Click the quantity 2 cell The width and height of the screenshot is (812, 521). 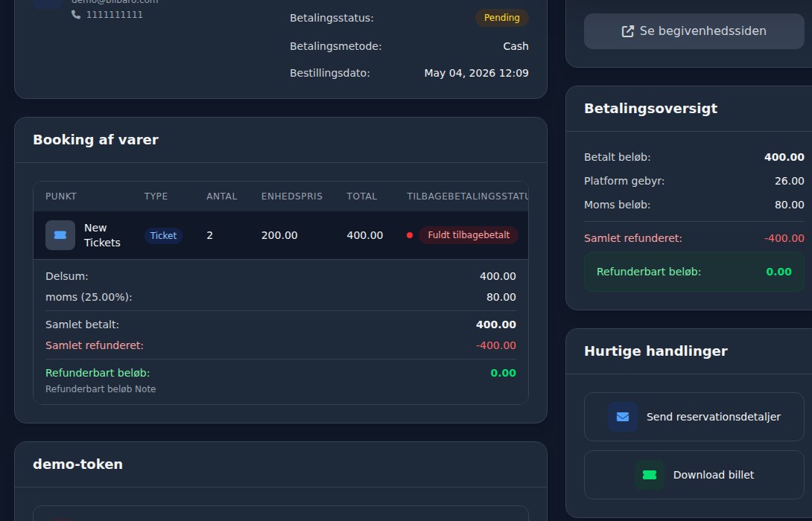point(210,235)
